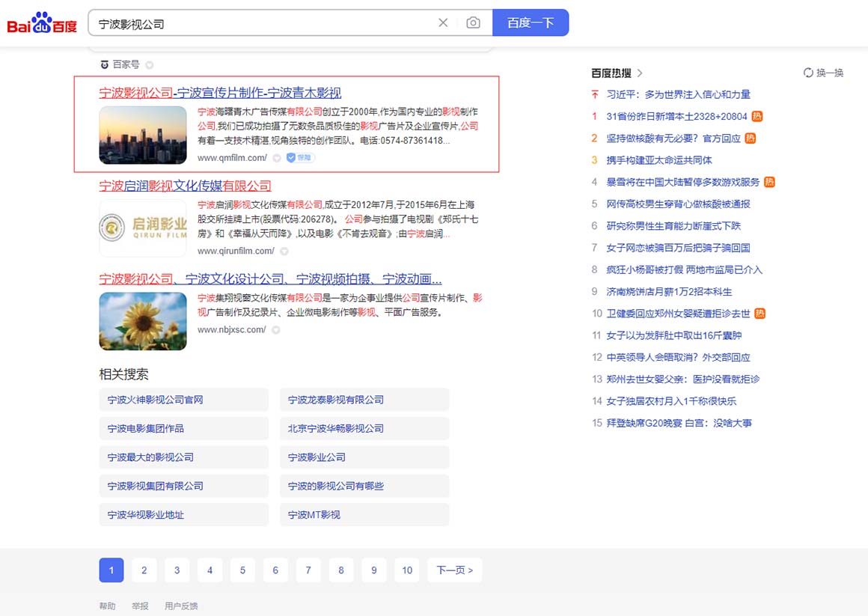This screenshot has width=868, height=616.
Task: Clear the search box with the X icon
Action: (x=443, y=23)
